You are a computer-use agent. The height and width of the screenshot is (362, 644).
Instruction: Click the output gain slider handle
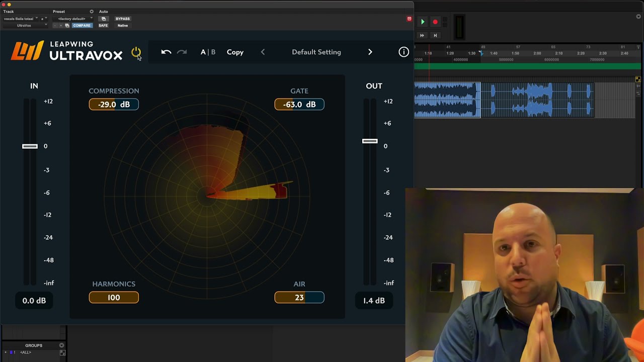(370, 141)
